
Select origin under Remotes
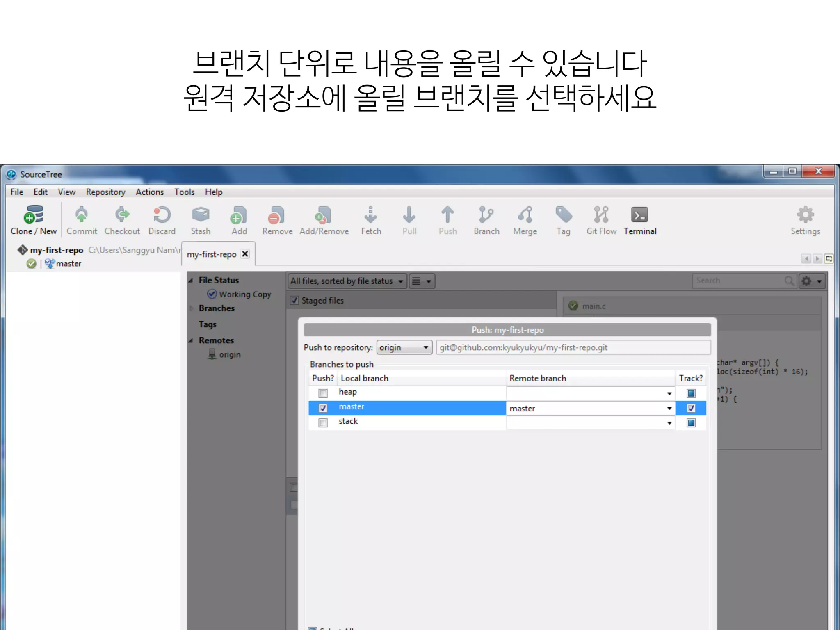pyautogui.click(x=230, y=354)
